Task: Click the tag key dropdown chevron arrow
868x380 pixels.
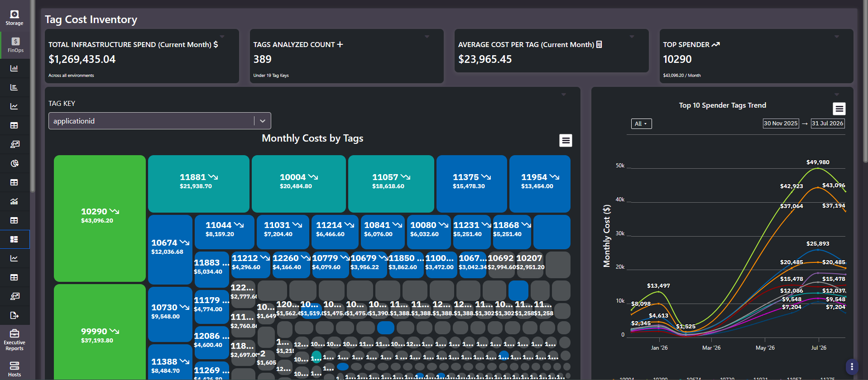Action: (263, 121)
